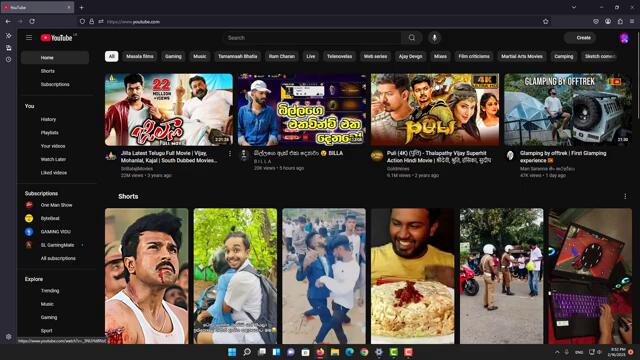Open Playlists in the sidebar

[55, 133]
